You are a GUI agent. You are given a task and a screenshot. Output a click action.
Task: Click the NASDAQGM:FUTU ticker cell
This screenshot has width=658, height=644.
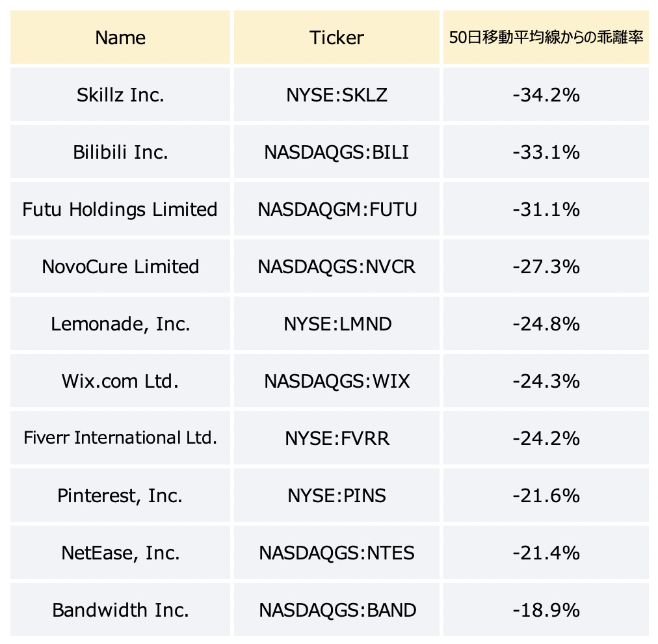pos(337,209)
